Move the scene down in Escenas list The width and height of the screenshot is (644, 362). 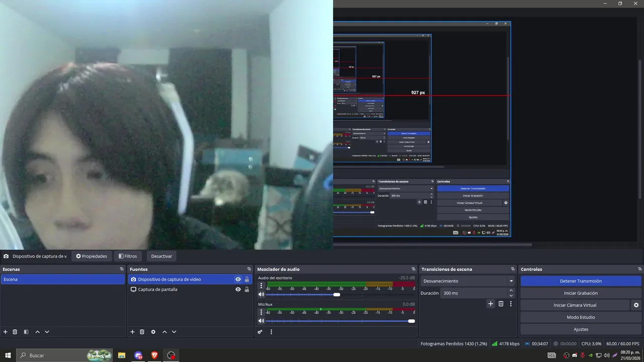[47, 332]
